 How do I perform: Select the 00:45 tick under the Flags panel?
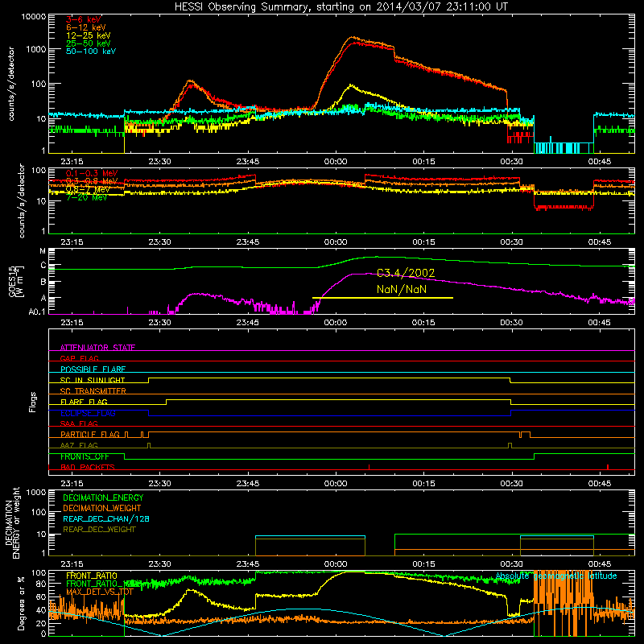pyautogui.click(x=599, y=484)
